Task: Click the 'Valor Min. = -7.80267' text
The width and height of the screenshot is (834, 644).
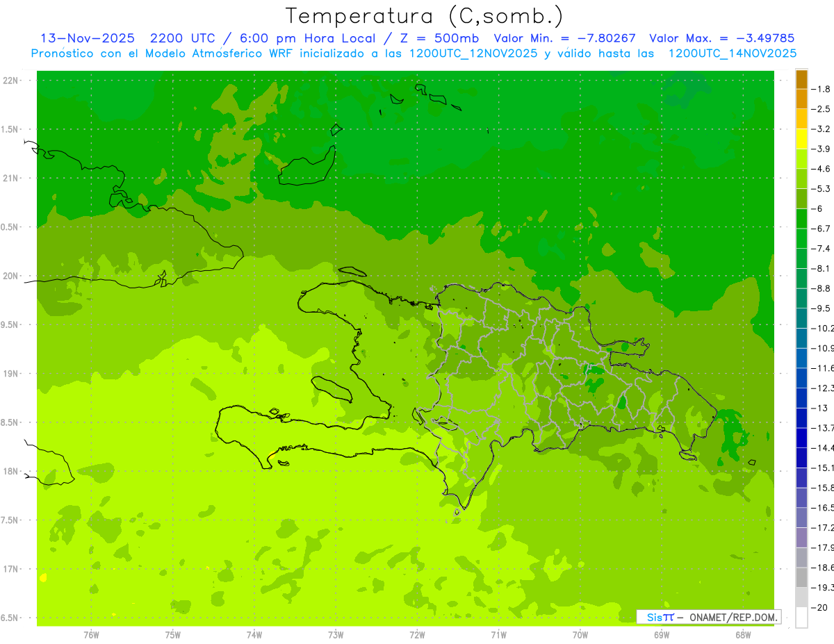Action: click(x=564, y=38)
